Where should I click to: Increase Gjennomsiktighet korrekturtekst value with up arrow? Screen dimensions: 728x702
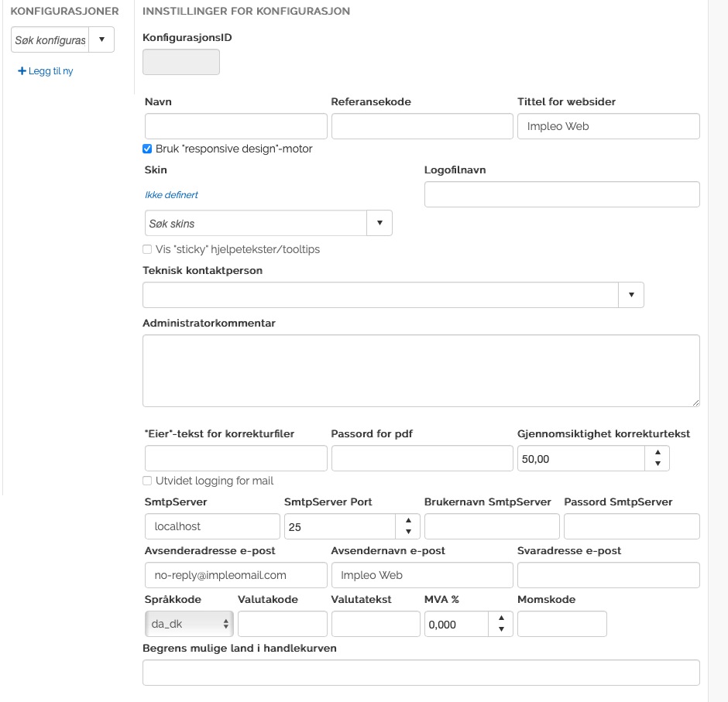click(657, 453)
